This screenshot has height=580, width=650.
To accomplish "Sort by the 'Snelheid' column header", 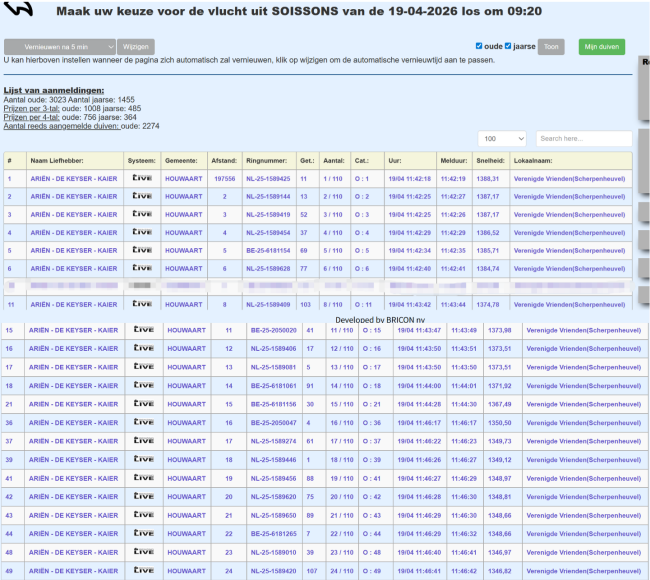I will pos(490,160).
